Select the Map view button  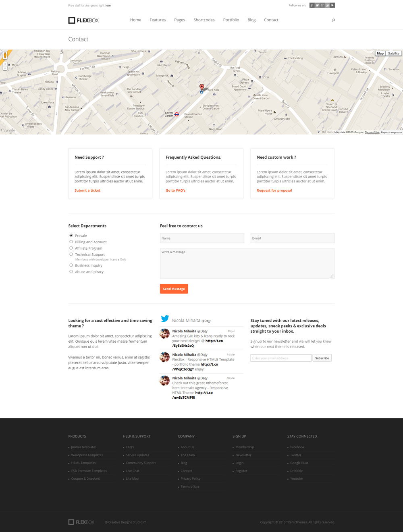tap(380, 53)
